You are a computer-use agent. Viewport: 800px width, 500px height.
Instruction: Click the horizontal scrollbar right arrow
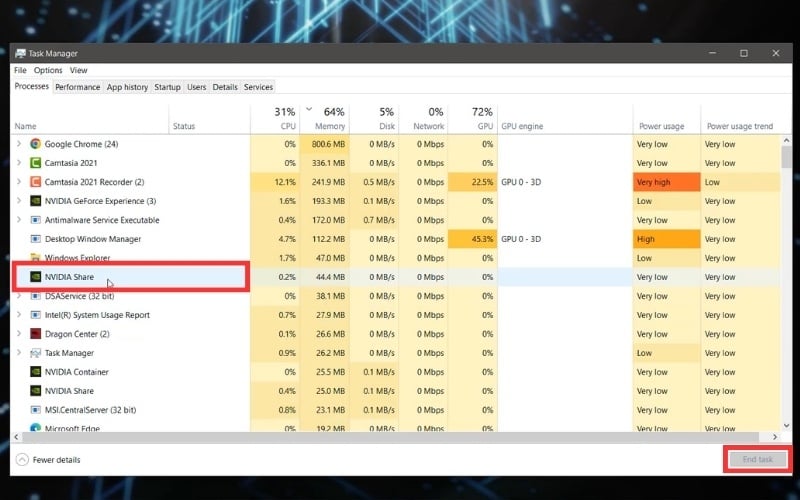[x=775, y=437]
